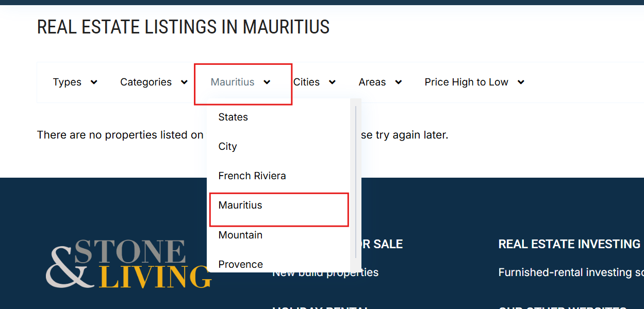Select States from the open dropdown list
The height and width of the screenshot is (309, 644).
(x=233, y=117)
